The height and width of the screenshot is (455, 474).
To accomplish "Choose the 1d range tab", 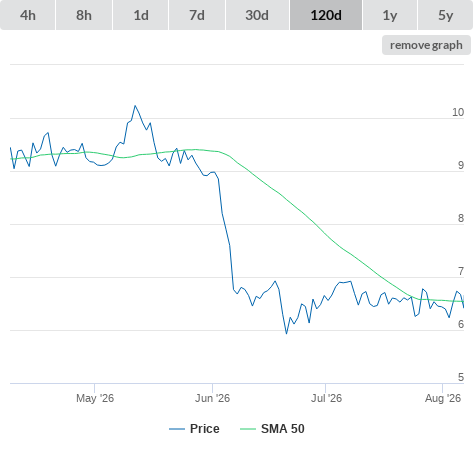I will tap(141, 15).
